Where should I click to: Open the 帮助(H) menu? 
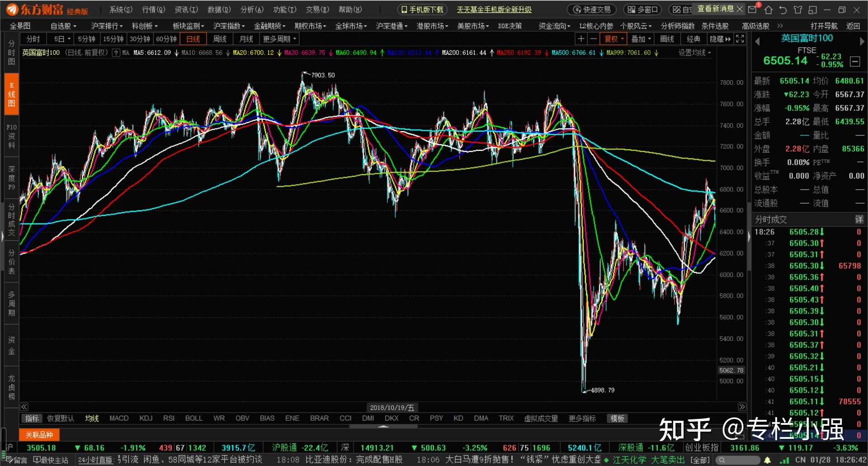tap(350, 10)
